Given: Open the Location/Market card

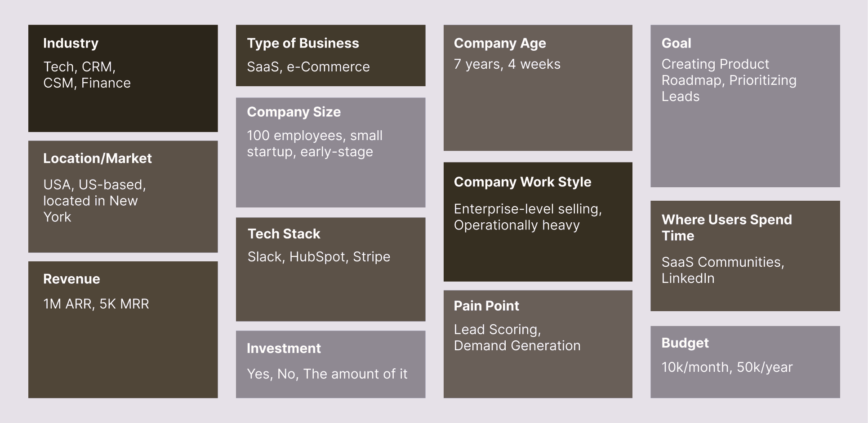Looking at the screenshot, I should (123, 197).
